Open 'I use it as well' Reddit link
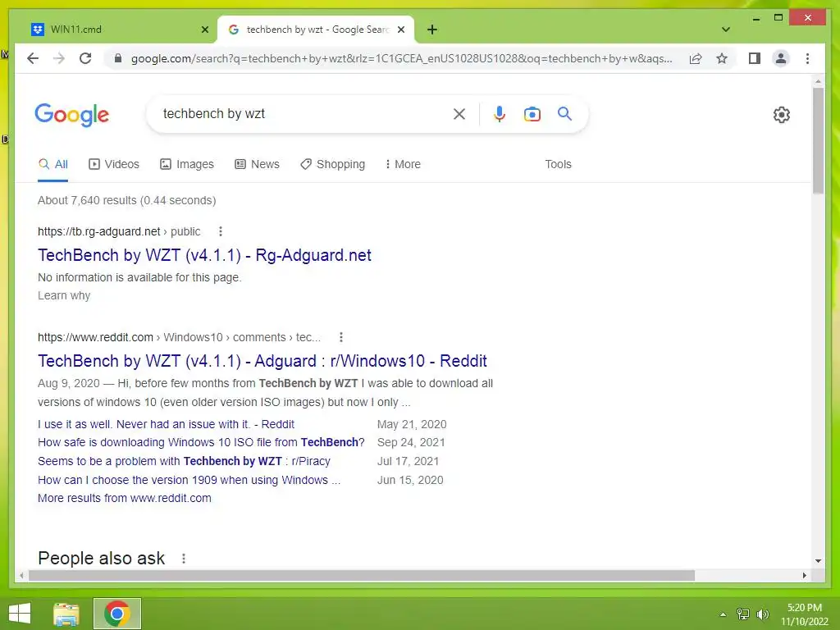 tap(166, 424)
